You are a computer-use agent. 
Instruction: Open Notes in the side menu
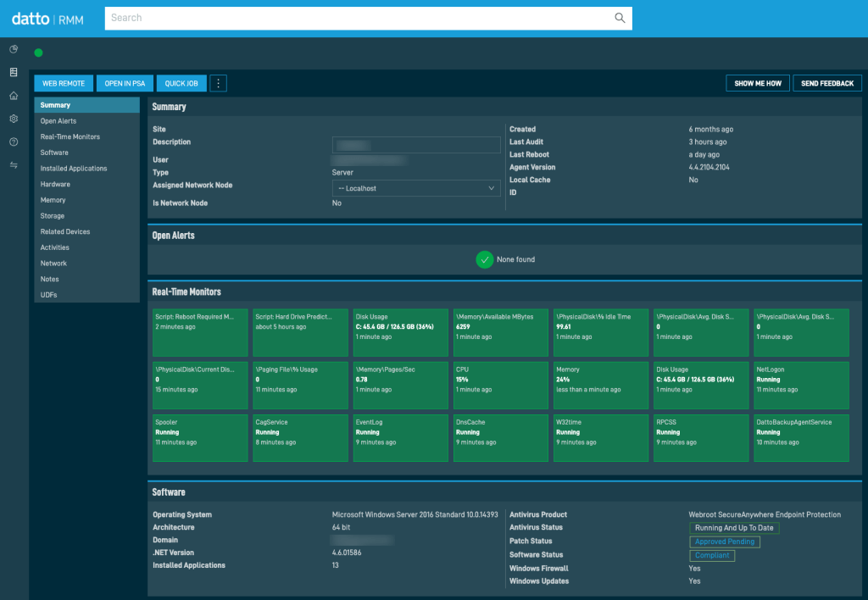coord(87,279)
